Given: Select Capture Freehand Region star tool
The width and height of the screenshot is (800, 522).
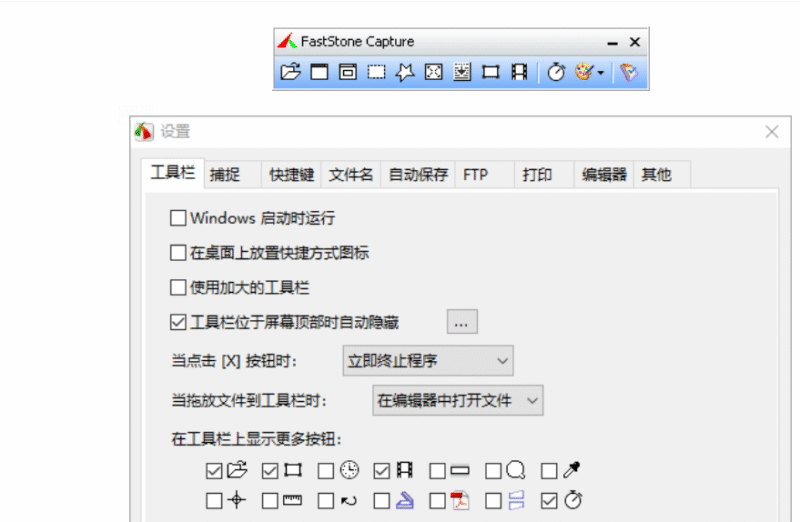Looking at the screenshot, I should click(x=405, y=72).
